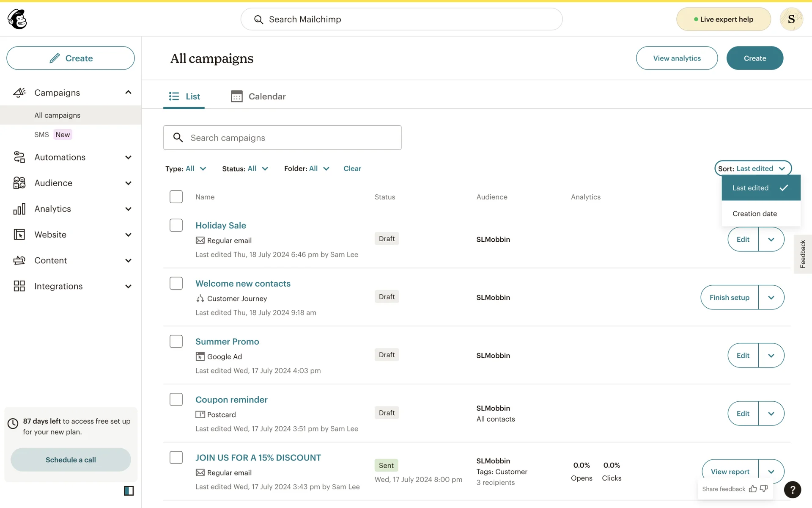Click the View analytics button
The height and width of the screenshot is (508, 812).
(x=677, y=58)
